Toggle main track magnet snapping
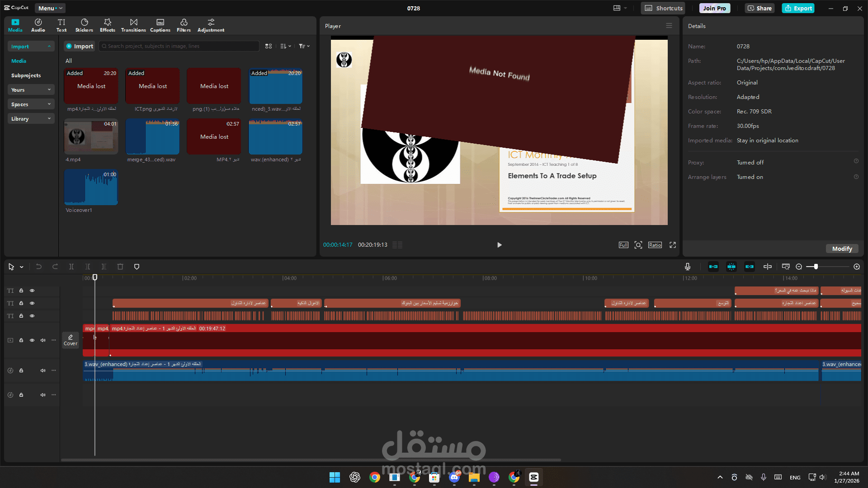This screenshot has width=868, height=488. tap(713, 267)
